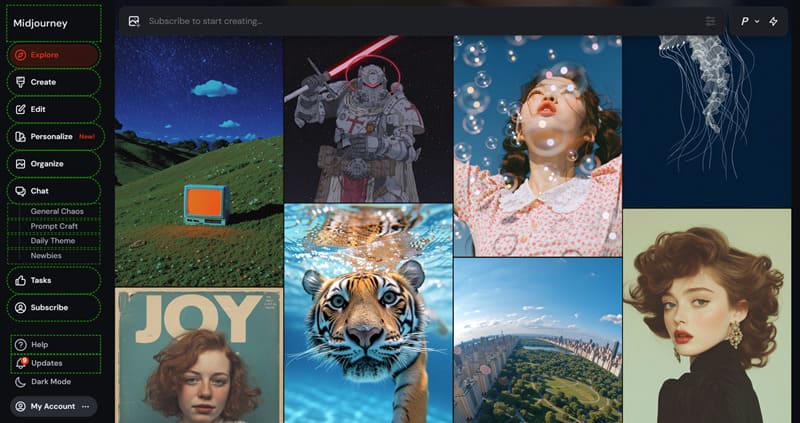This screenshot has height=423, width=800.
Task: Click the Dark Mode moon icon
Action: tap(20, 382)
